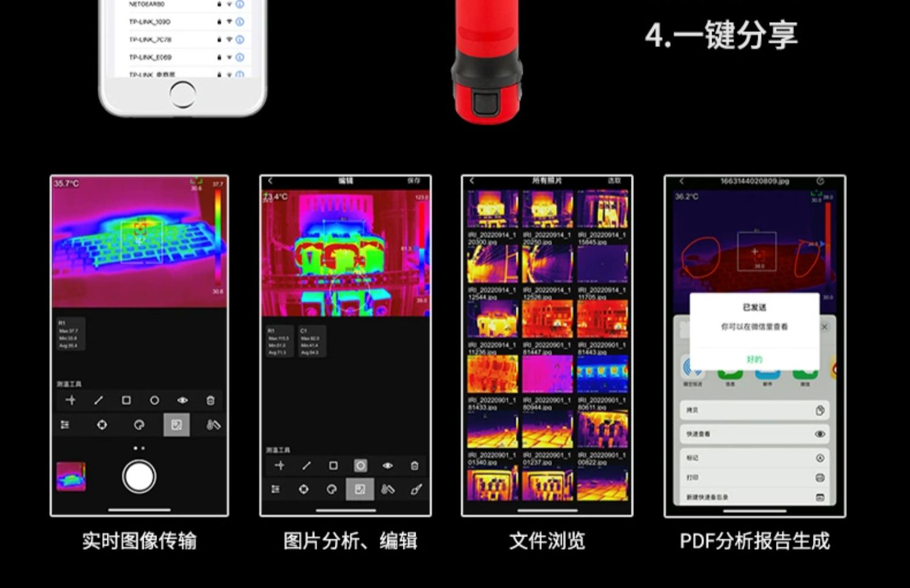
Task: Toggle the eye visibility icon on 编辑 screen
Action: pyautogui.click(x=388, y=466)
